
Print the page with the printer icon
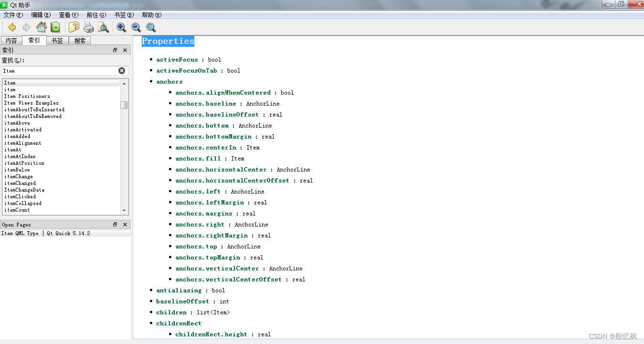coord(89,27)
